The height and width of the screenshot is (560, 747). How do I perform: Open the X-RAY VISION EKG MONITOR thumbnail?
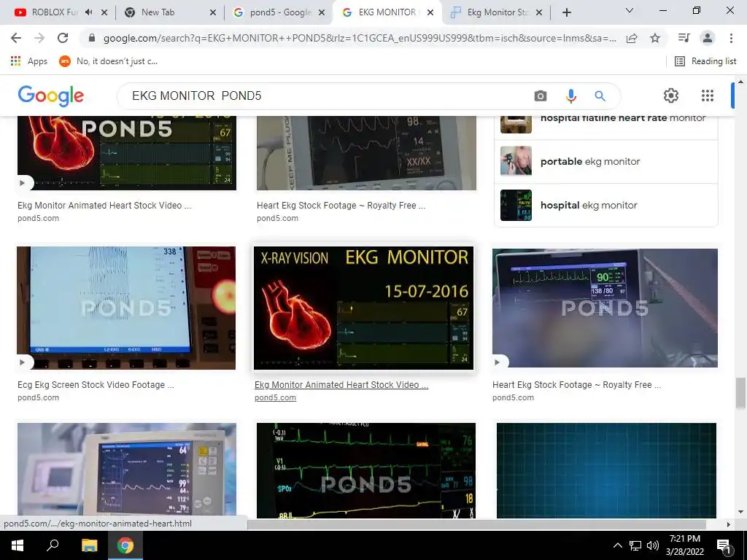363,308
